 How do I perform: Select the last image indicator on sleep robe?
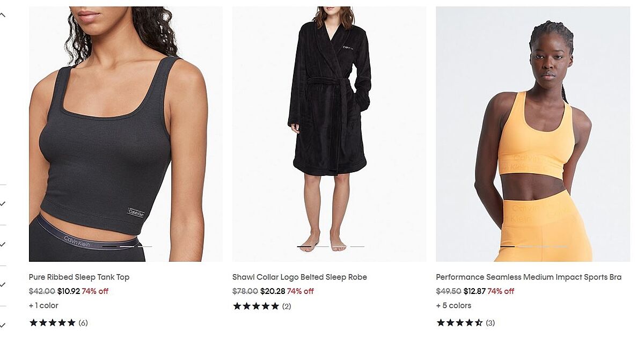[357, 247]
